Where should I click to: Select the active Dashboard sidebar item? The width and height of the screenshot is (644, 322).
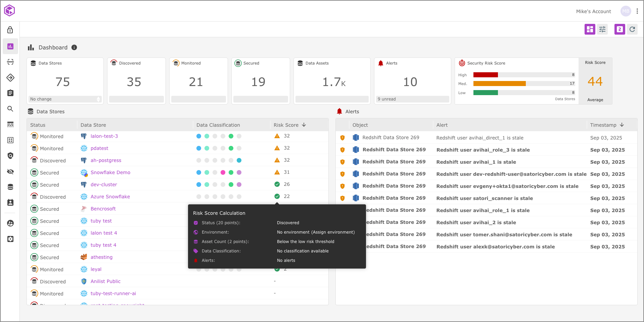point(10,46)
